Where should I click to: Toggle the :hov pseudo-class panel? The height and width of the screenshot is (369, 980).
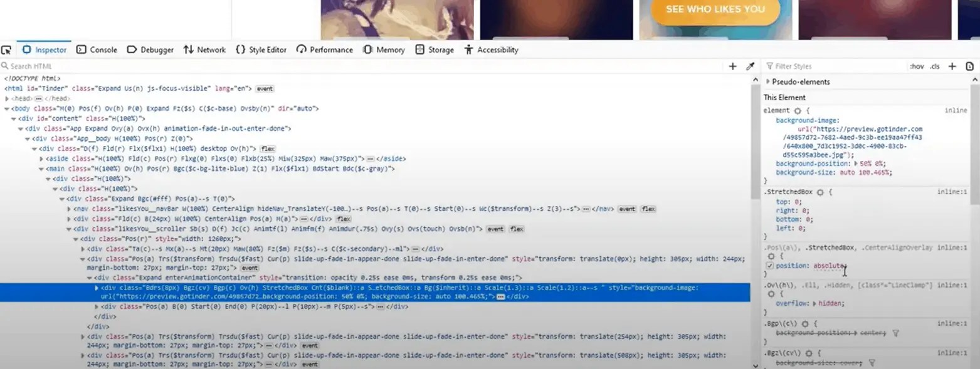(916, 66)
